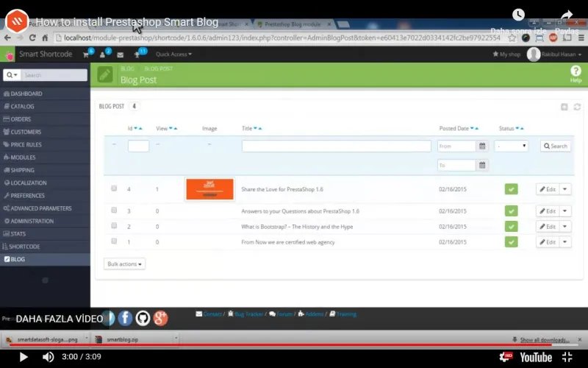
Task: Click the share arrow icon
Action: click(x=567, y=15)
